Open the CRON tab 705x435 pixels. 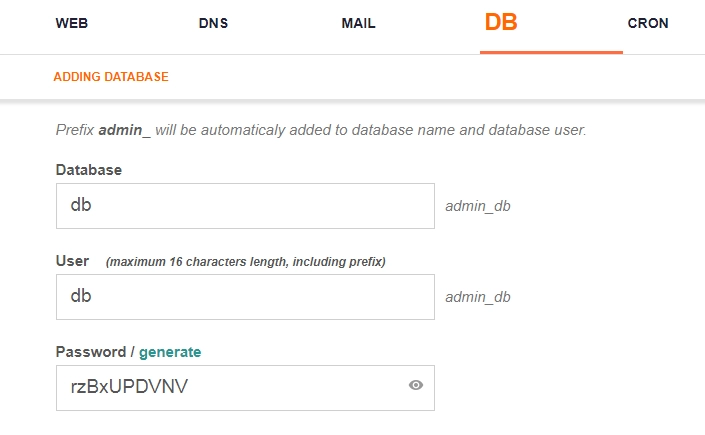(x=648, y=23)
